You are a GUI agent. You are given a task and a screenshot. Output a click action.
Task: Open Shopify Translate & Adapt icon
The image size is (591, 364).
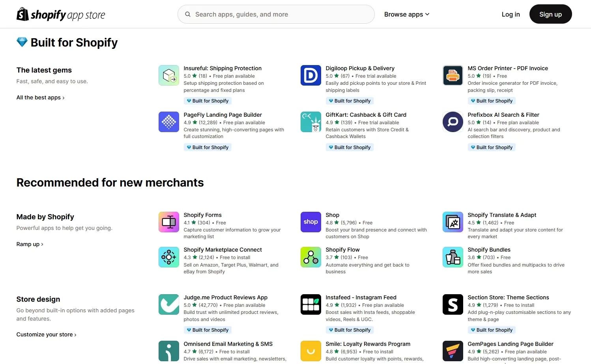[x=453, y=222]
